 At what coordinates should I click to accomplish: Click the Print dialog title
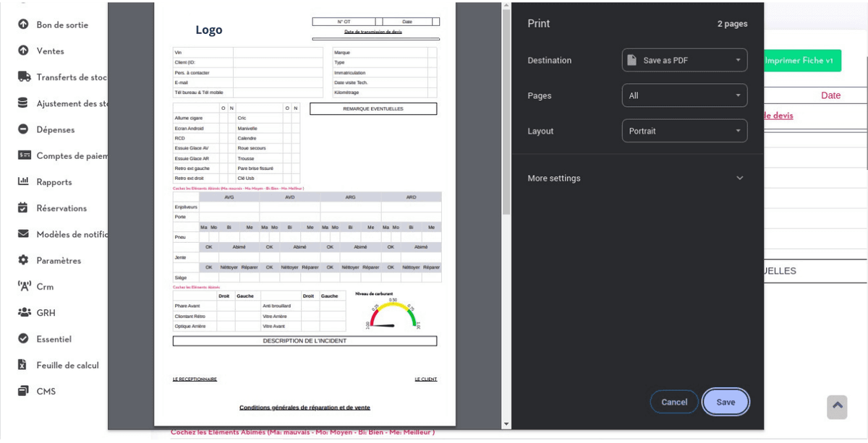click(539, 24)
